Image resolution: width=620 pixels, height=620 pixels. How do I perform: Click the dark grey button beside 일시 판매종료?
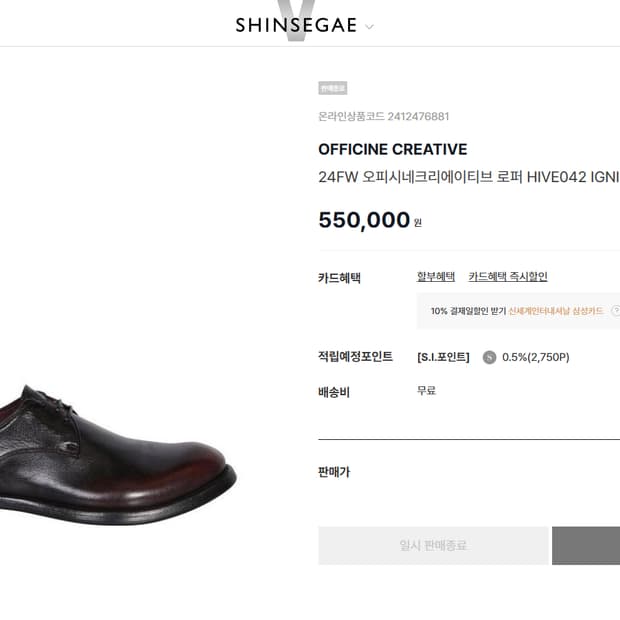click(x=587, y=546)
